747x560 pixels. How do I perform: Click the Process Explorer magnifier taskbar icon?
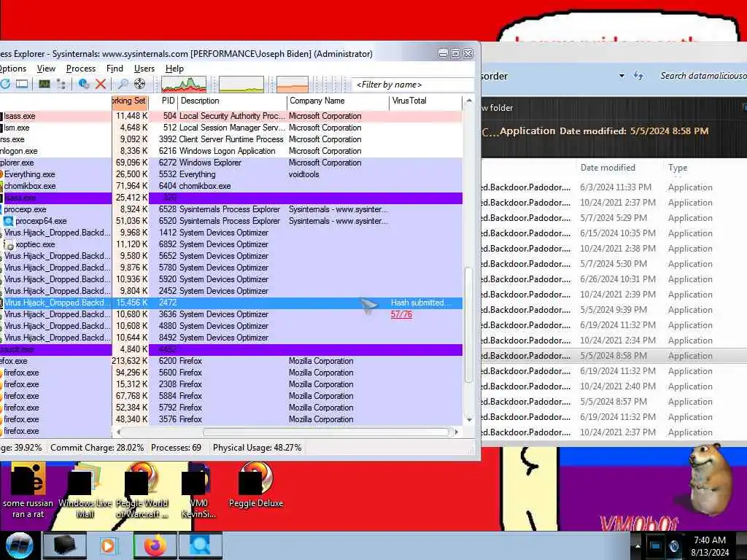[x=200, y=545]
